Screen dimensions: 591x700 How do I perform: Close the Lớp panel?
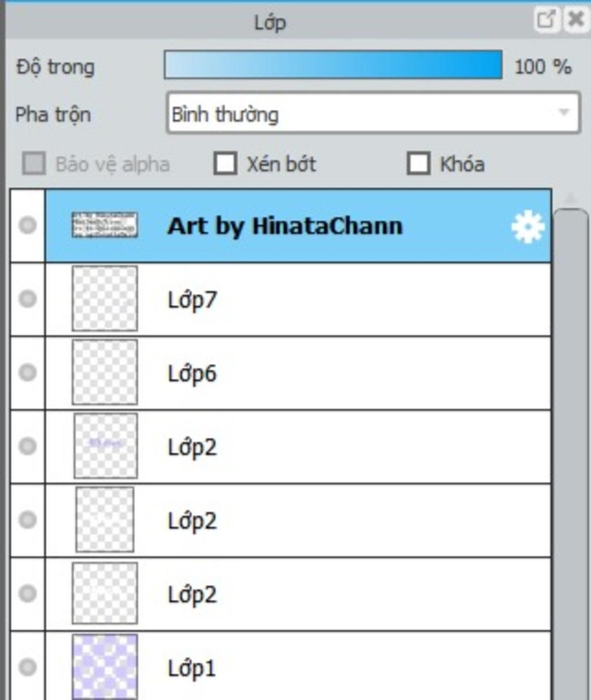[575, 20]
